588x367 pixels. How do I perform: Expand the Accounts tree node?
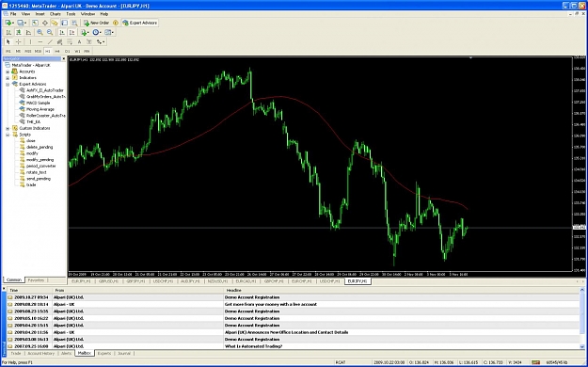pyautogui.click(x=8, y=72)
